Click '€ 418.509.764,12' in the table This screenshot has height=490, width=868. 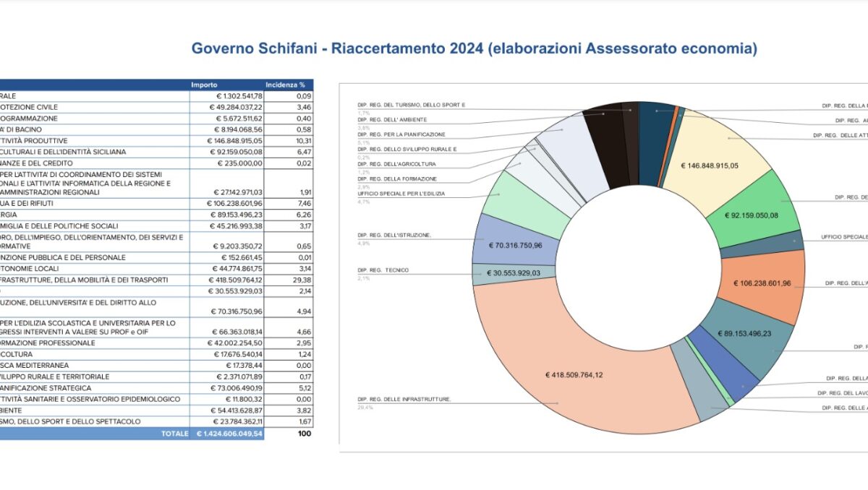click(x=234, y=280)
